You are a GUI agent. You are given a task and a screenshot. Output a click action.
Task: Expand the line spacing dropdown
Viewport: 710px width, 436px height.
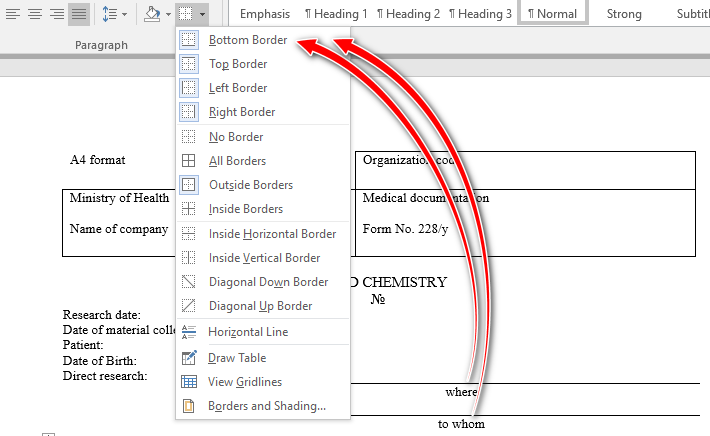tap(125, 14)
